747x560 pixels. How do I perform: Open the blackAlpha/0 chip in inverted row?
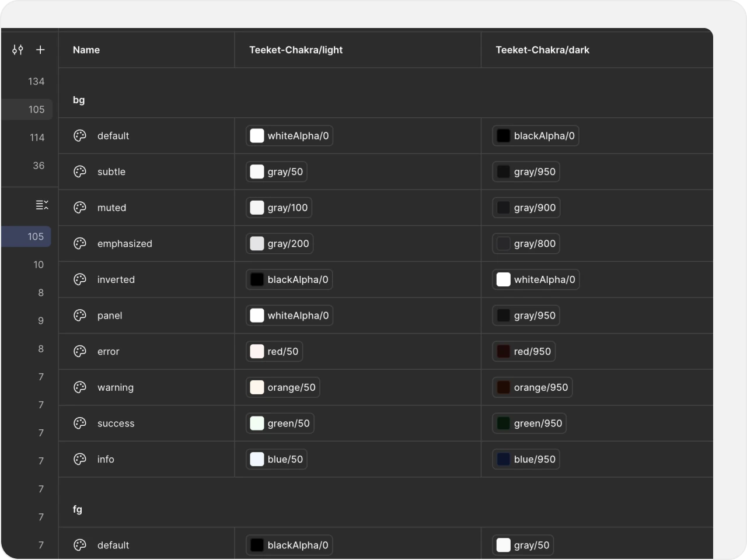point(289,279)
